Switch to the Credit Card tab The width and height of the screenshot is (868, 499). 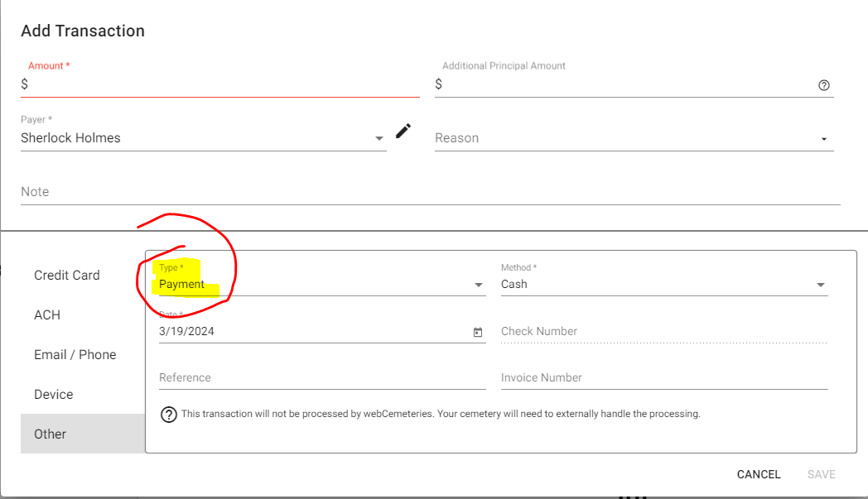tap(67, 276)
